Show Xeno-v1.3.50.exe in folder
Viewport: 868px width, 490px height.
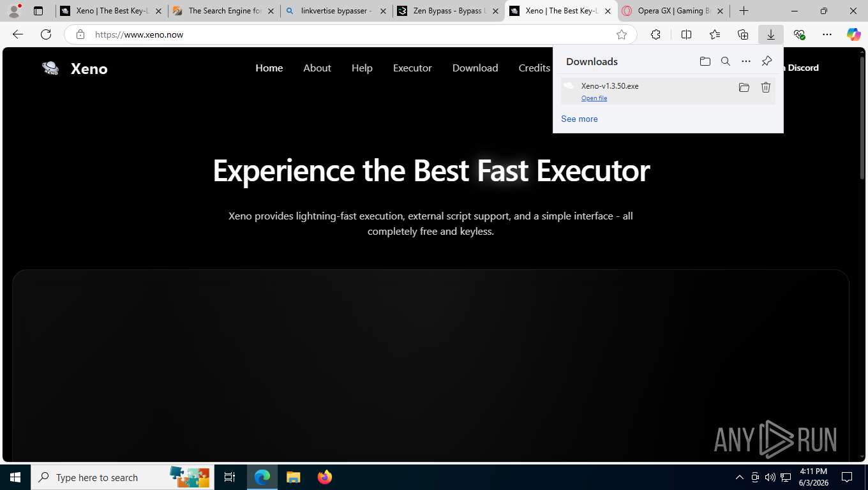(x=744, y=87)
